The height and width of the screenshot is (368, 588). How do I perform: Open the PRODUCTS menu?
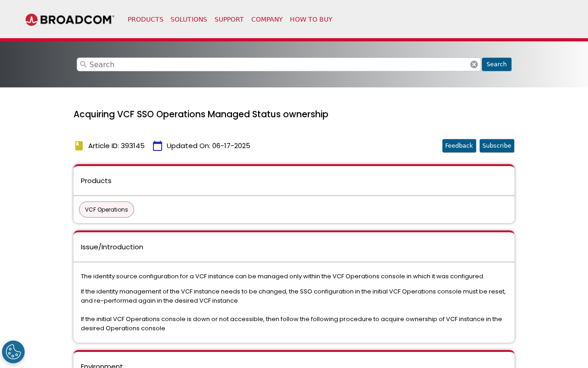click(145, 19)
